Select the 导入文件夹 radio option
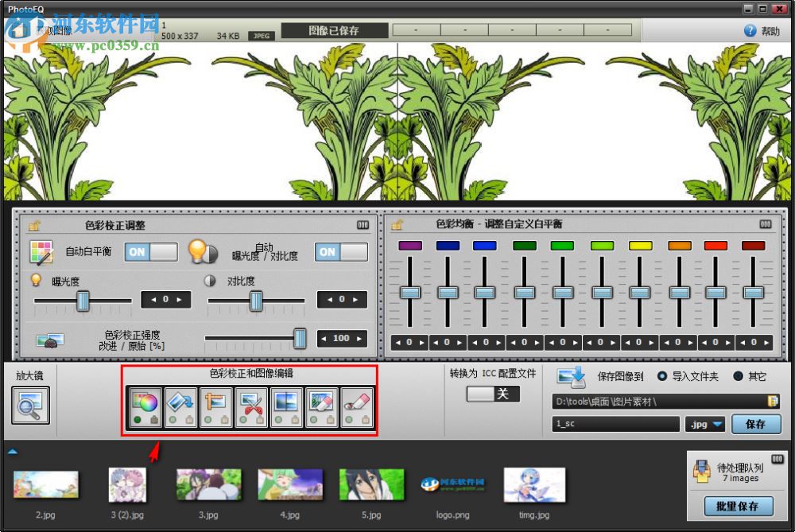Screen dimensions: 795x532 pyautogui.click(x=661, y=376)
